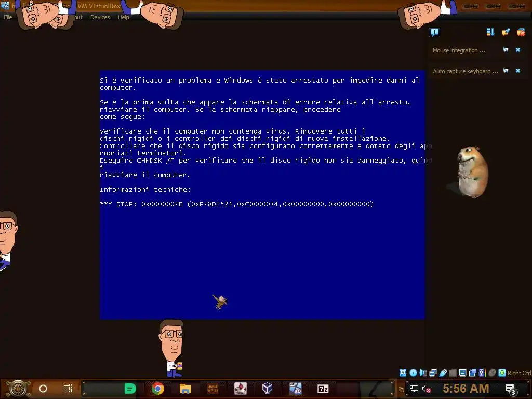This screenshot has height=399, width=532.
Task: Open the green chat app on taskbar
Action: 130,389
